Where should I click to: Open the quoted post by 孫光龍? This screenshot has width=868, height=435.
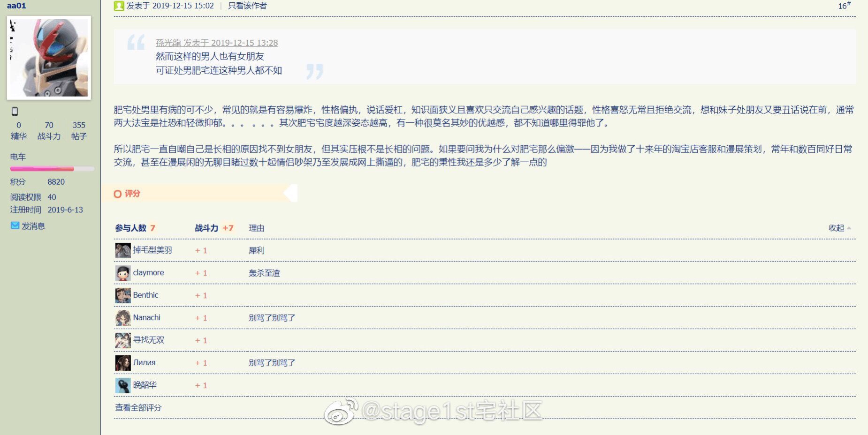[x=216, y=43]
